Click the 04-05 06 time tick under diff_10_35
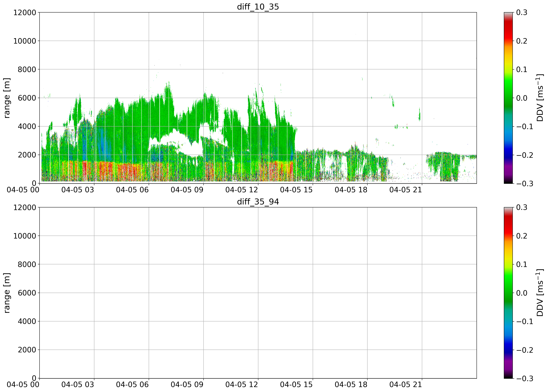Image resolution: width=548 pixels, height=392 pixels. [x=132, y=190]
